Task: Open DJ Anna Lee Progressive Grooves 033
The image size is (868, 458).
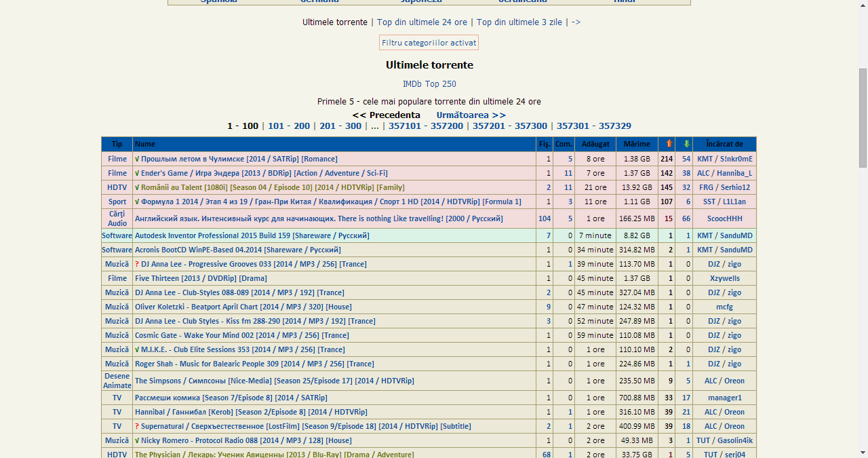Action: tap(254, 264)
